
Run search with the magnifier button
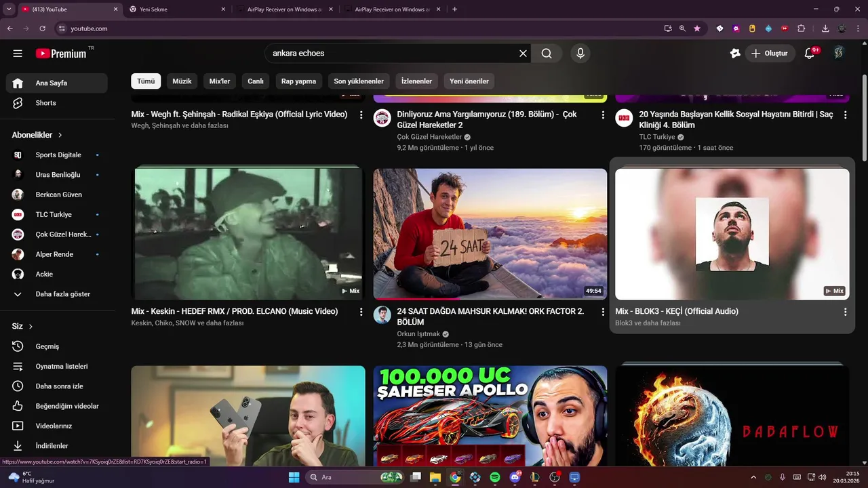547,54
